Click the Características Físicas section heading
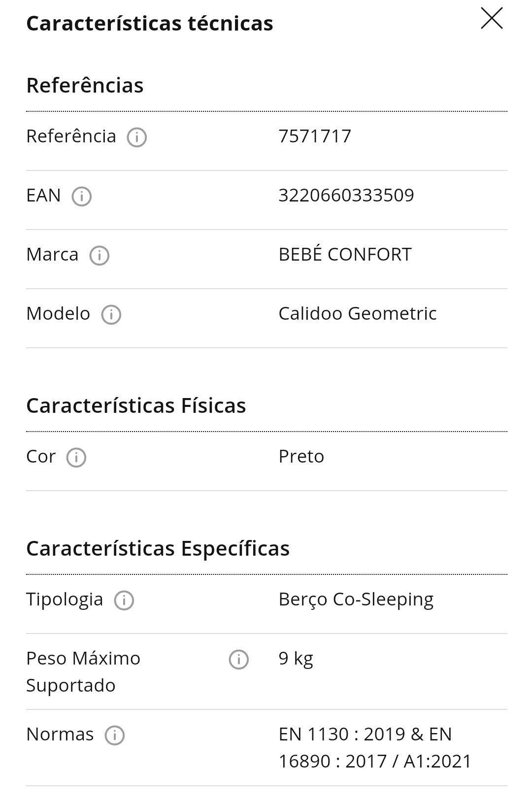 [x=136, y=406]
